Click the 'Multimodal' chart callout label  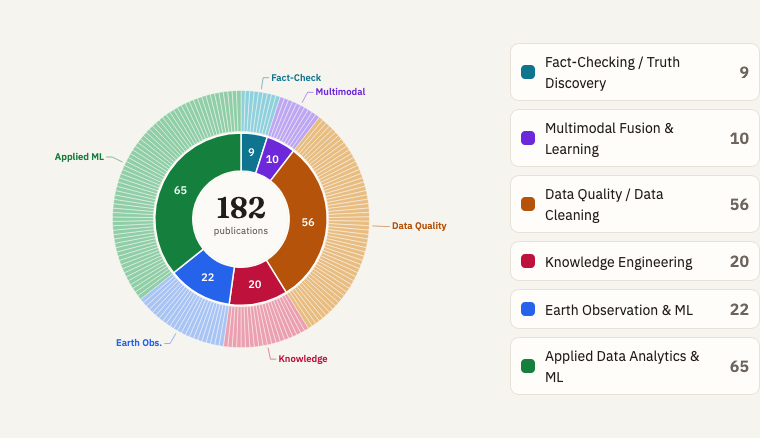click(x=340, y=92)
